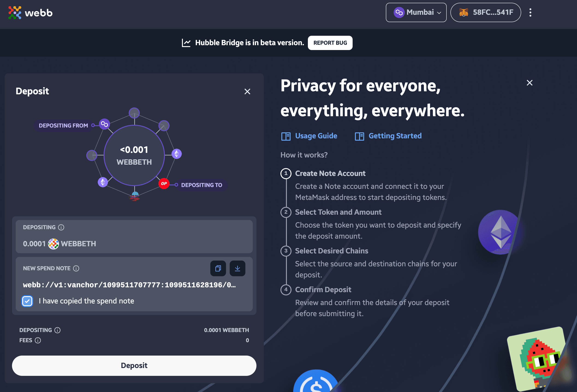The image size is (577, 392).
Task: Open the Getting Started link
Action: pyautogui.click(x=395, y=136)
